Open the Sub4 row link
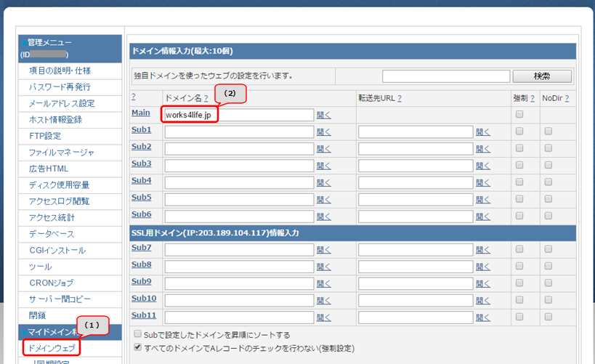The image size is (595, 364). point(141,180)
